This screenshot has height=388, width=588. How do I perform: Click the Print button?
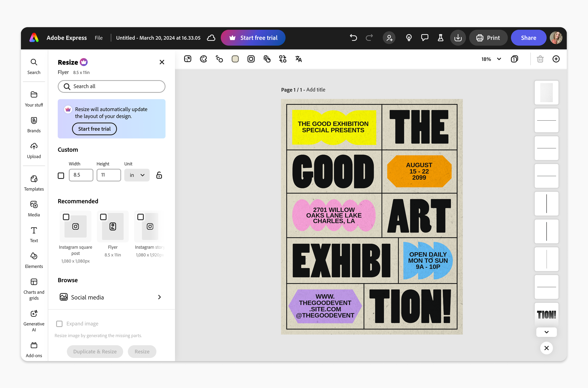point(488,38)
